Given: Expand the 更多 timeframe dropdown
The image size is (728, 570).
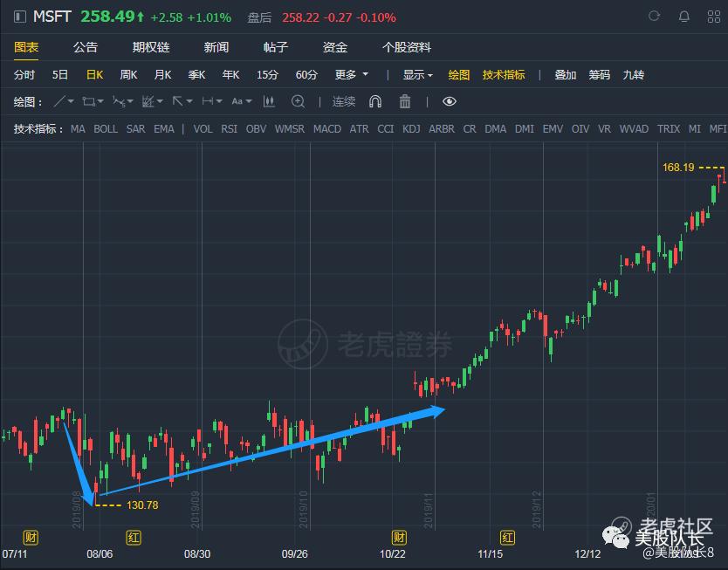Looking at the screenshot, I should 352,74.
